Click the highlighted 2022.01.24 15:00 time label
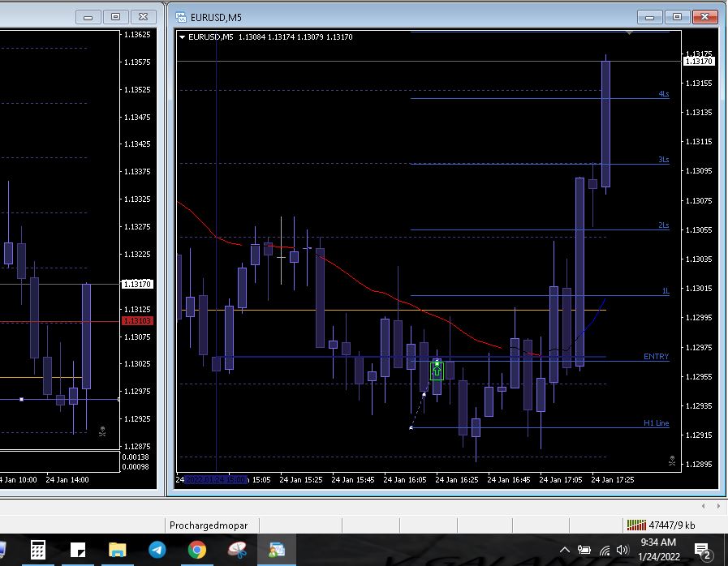 [x=215, y=480]
